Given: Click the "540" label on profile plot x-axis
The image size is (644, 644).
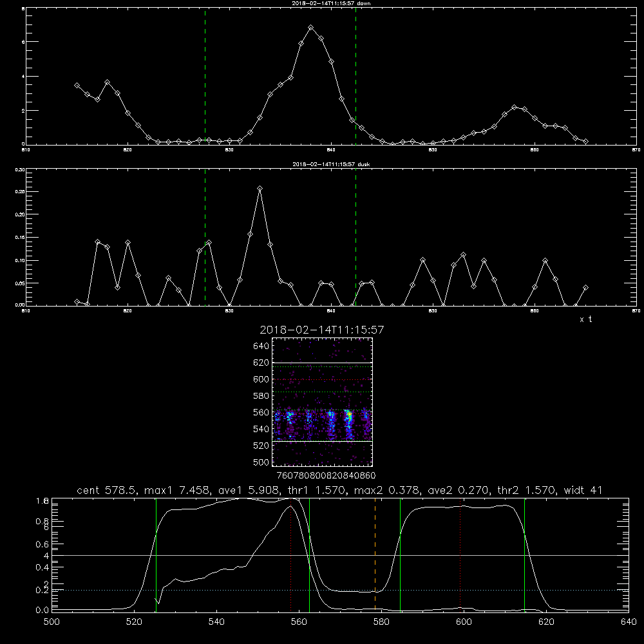Looking at the screenshot, I should (216, 622).
